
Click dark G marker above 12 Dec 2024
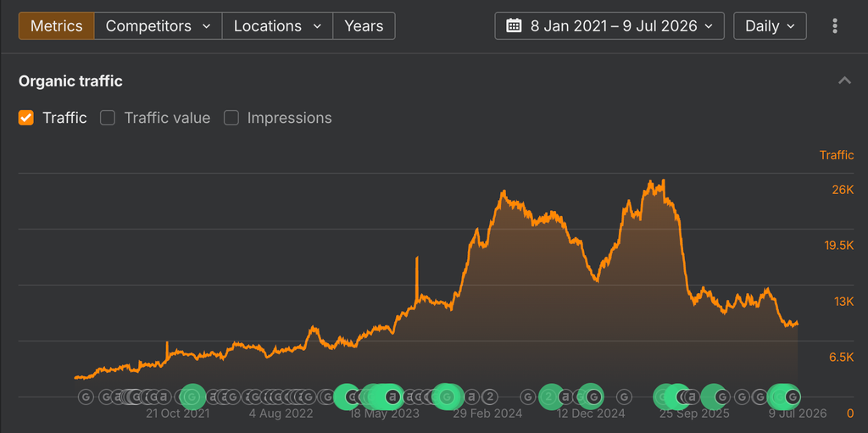[593, 397]
